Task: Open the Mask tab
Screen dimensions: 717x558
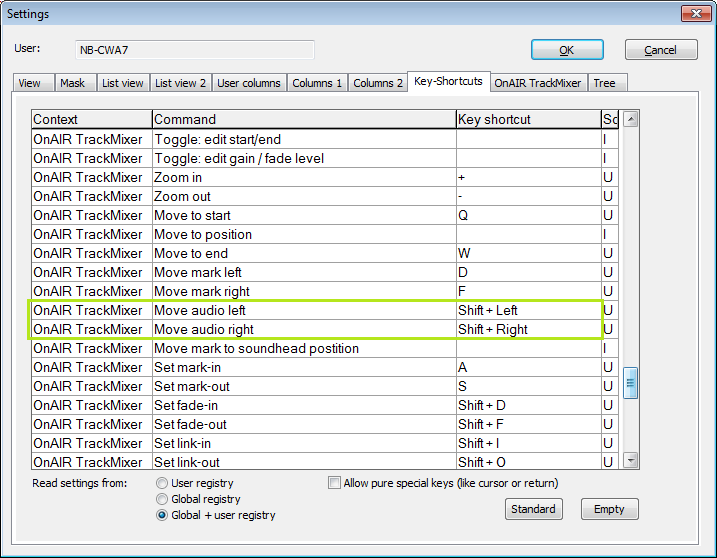Action: [x=72, y=83]
